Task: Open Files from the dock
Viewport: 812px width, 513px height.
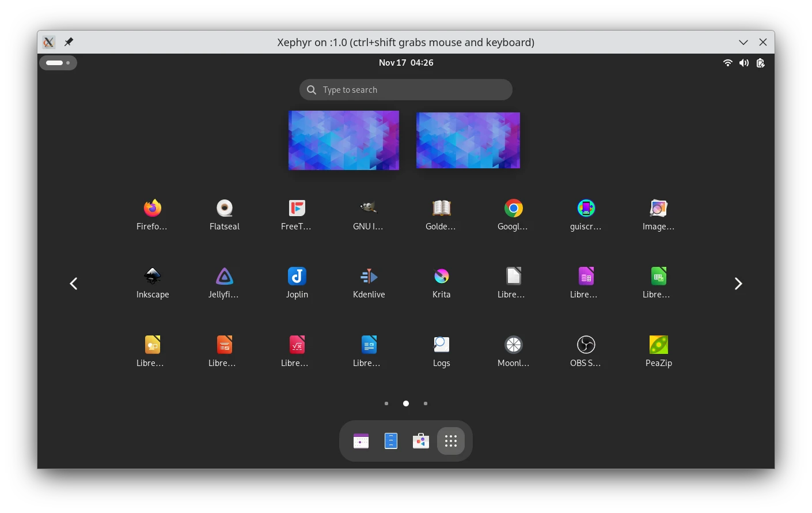Action: [391, 441]
